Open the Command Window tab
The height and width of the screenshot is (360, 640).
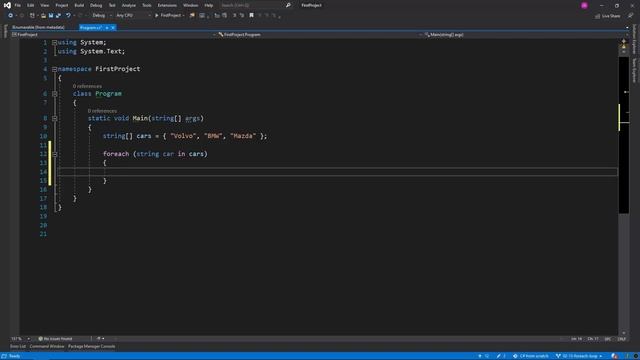47,347
